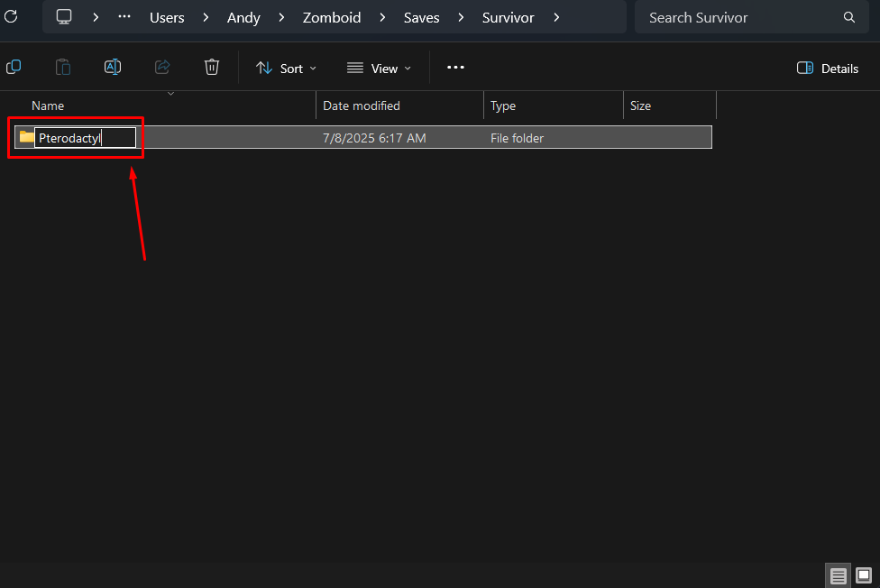This screenshot has height=588, width=880.
Task: Go to the Saves folder in the breadcrumb
Action: tap(422, 17)
